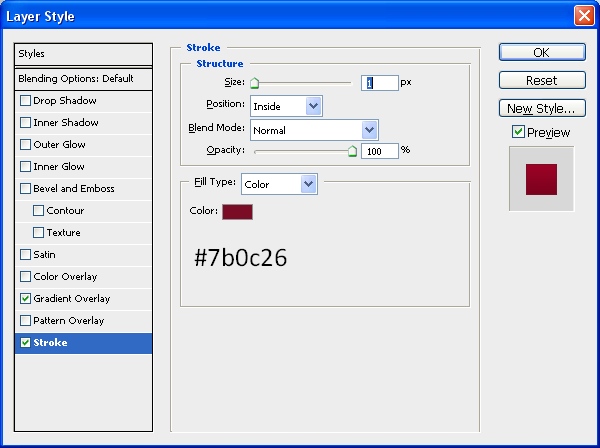Select the Bevel and Emboss label
The height and width of the screenshot is (448, 600).
pos(74,189)
